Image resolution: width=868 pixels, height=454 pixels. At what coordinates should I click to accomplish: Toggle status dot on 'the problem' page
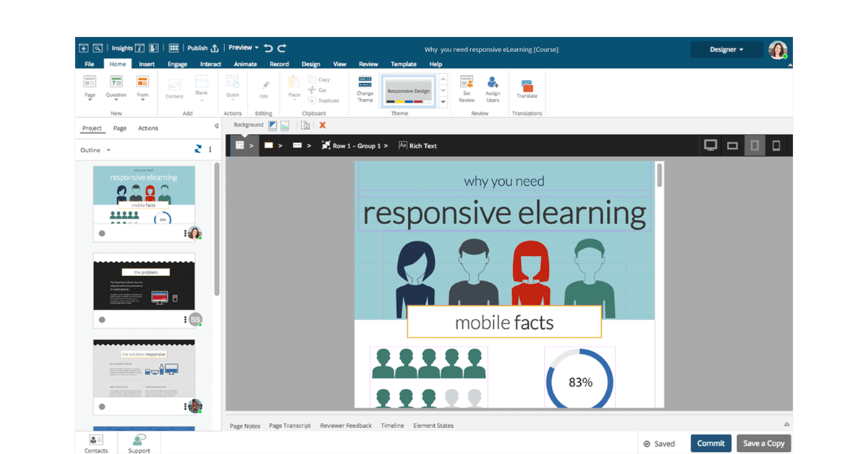pyautogui.click(x=102, y=320)
